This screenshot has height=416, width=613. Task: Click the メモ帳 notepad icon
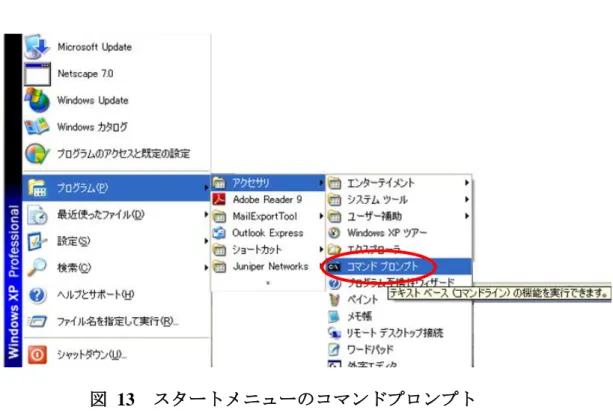(334, 316)
